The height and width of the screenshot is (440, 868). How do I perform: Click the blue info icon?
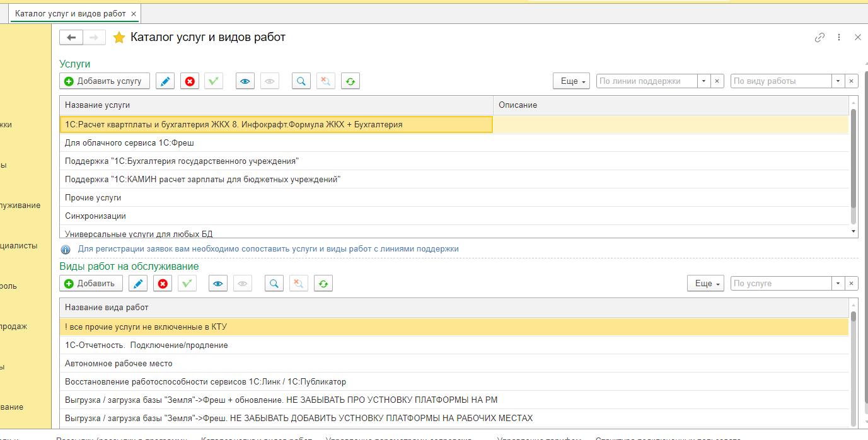coord(66,250)
